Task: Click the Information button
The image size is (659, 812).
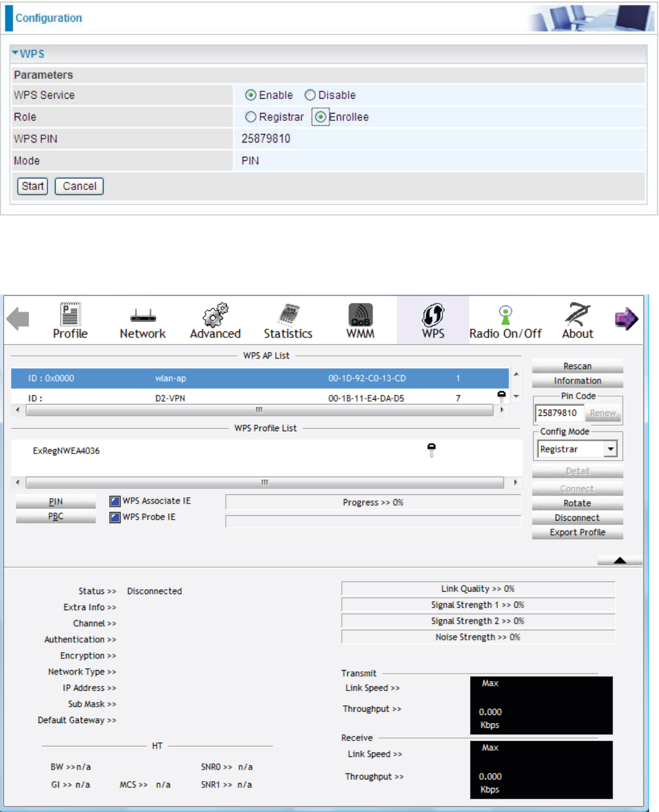Action: [x=578, y=381]
